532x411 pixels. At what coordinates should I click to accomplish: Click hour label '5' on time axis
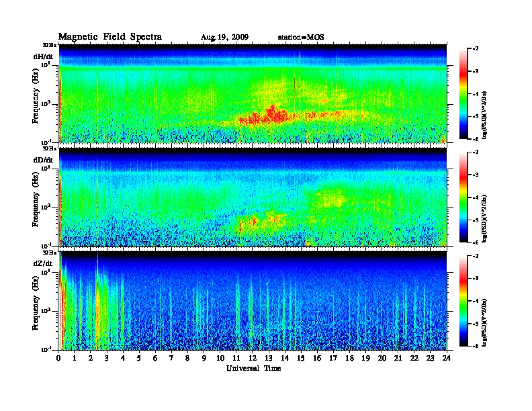click(139, 359)
